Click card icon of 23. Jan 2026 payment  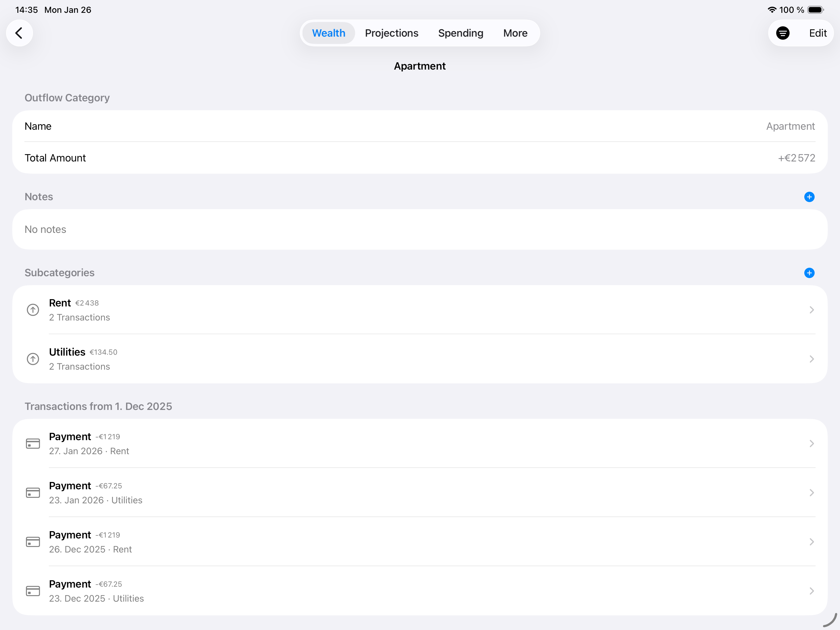(x=33, y=493)
